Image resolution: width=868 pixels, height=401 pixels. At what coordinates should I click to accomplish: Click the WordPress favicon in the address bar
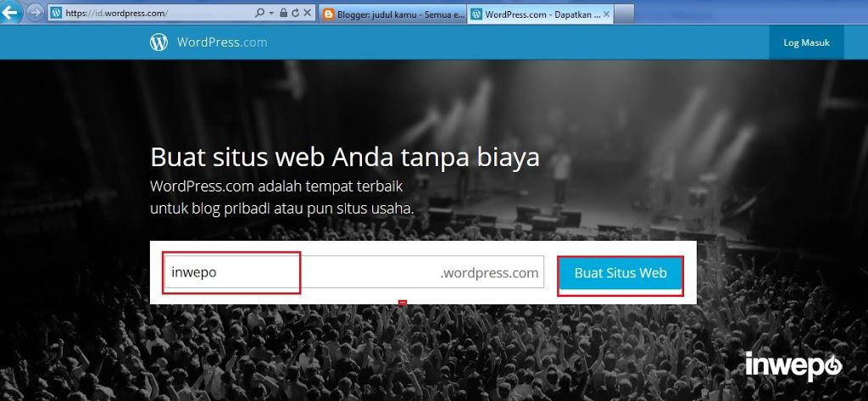56,13
